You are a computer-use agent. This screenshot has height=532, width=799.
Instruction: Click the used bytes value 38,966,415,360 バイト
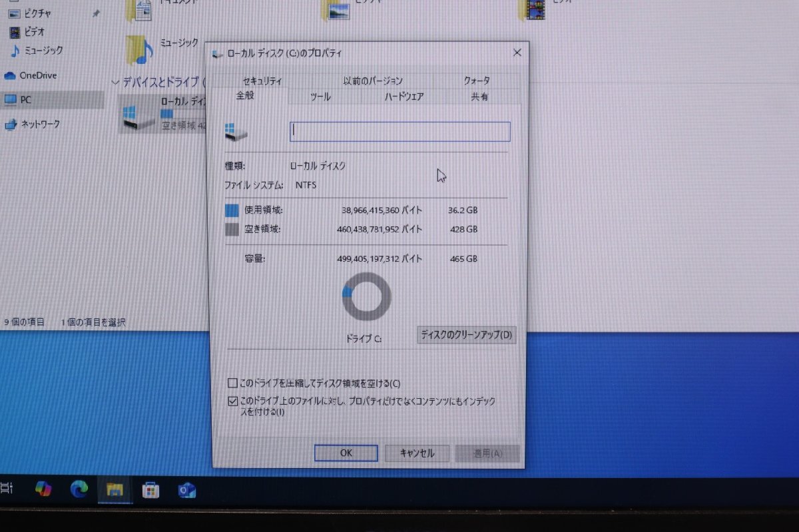click(382, 210)
